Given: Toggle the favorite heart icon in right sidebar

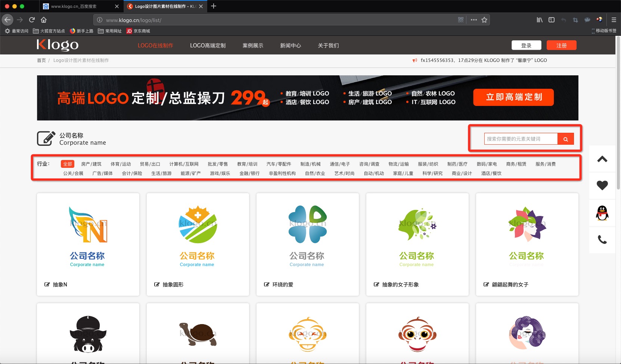Looking at the screenshot, I should coord(602,185).
